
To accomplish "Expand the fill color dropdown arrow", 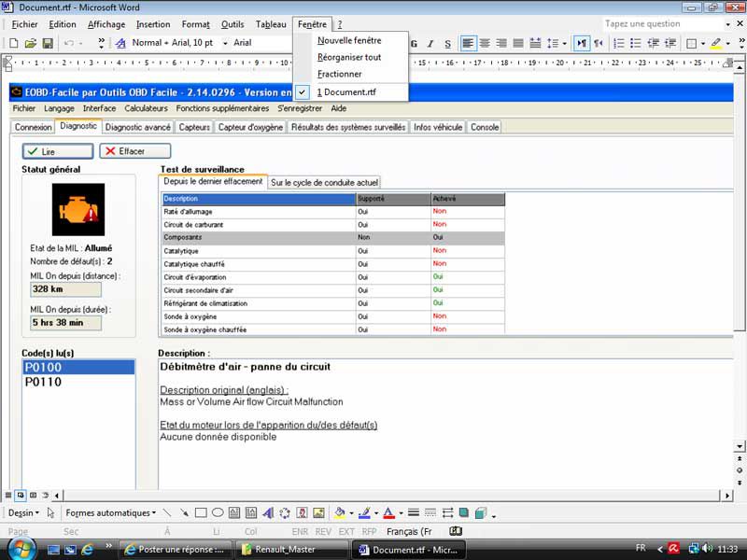I will pos(352,512).
